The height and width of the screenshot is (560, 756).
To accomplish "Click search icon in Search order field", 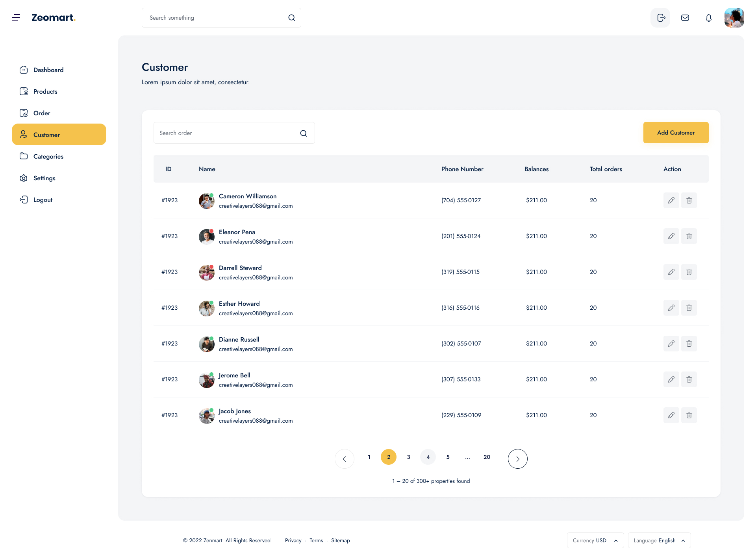I will 304,133.
